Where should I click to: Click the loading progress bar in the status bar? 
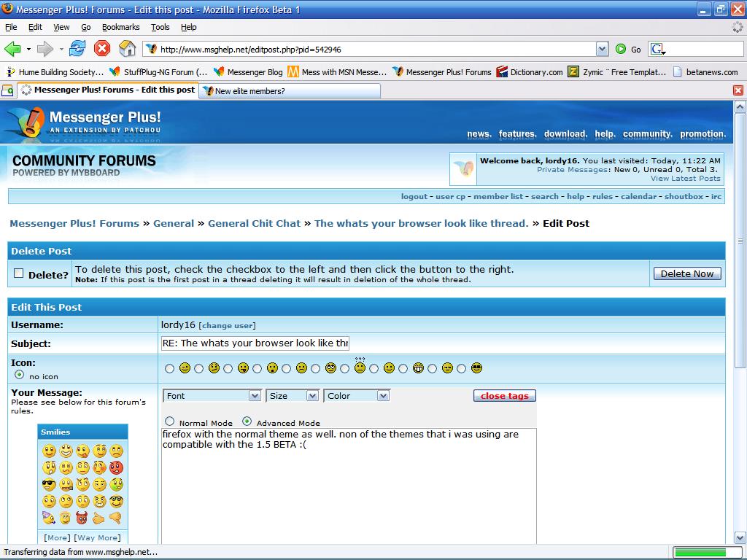707,553
